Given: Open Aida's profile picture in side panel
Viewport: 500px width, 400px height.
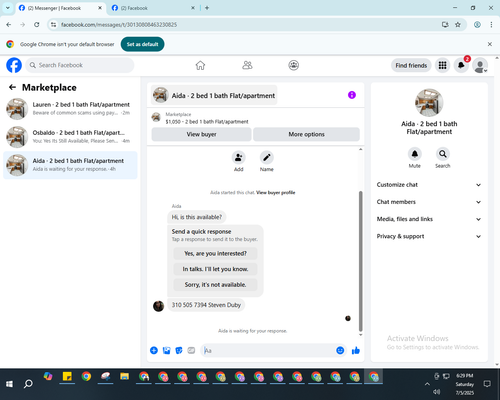Looking at the screenshot, I should [x=429, y=103].
